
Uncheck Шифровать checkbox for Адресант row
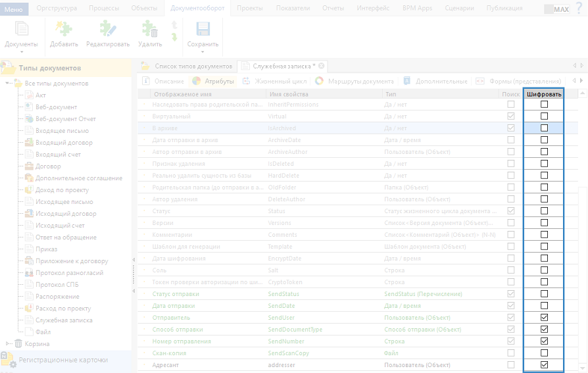pos(544,365)
